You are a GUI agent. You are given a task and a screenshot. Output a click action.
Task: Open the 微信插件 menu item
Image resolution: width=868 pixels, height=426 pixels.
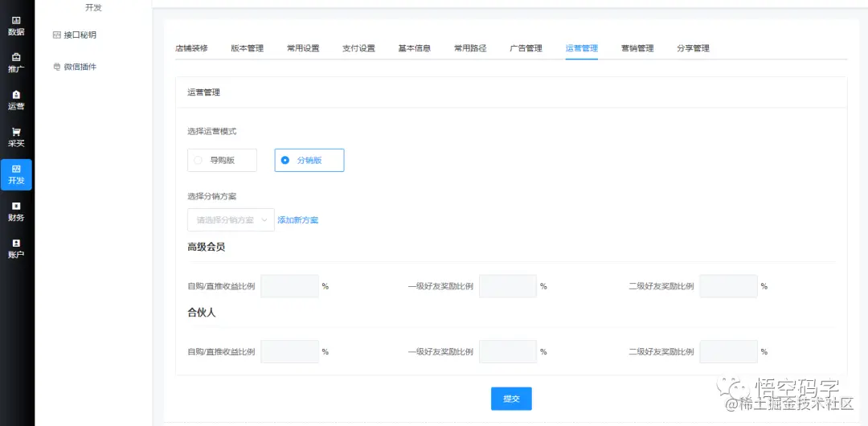[x=75, y=67]
